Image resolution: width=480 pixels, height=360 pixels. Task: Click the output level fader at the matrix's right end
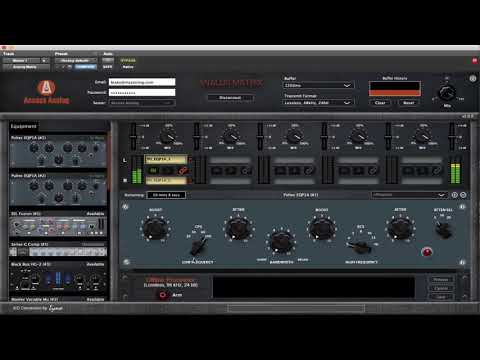pyautogui.click(x=452, y=136)
